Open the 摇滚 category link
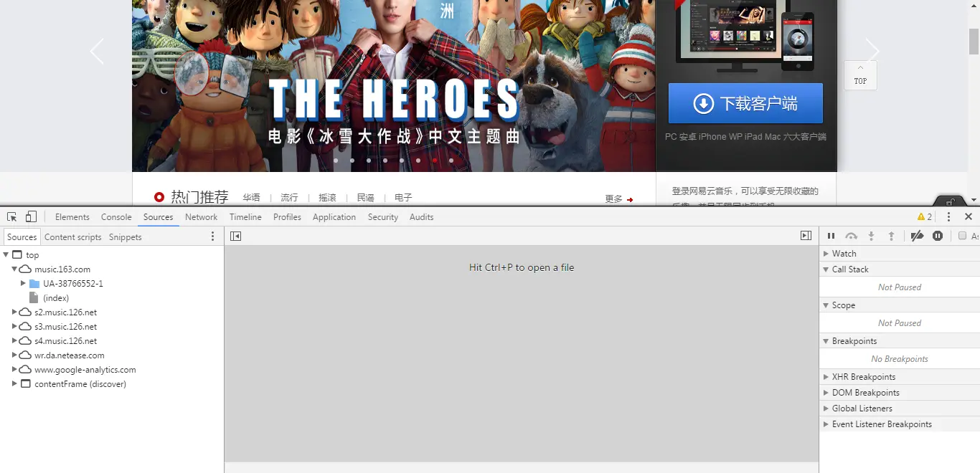 pos(327,198)
